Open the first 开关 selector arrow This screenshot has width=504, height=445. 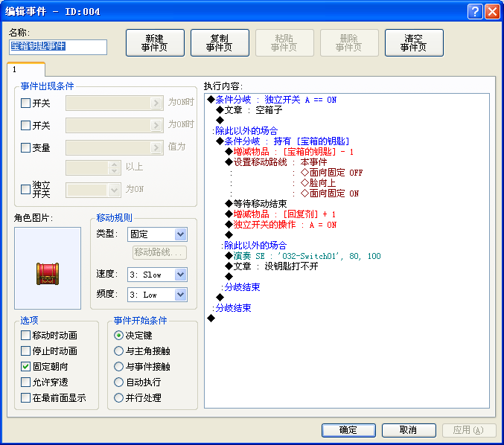pyautogui.click(x=156, y=103)
